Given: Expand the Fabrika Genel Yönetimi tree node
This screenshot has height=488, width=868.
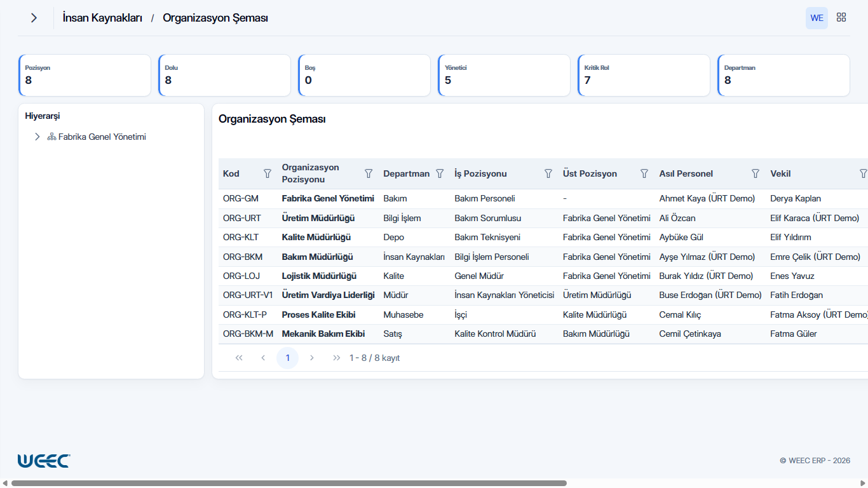Looking at the screenshot, I should point(37,137).
